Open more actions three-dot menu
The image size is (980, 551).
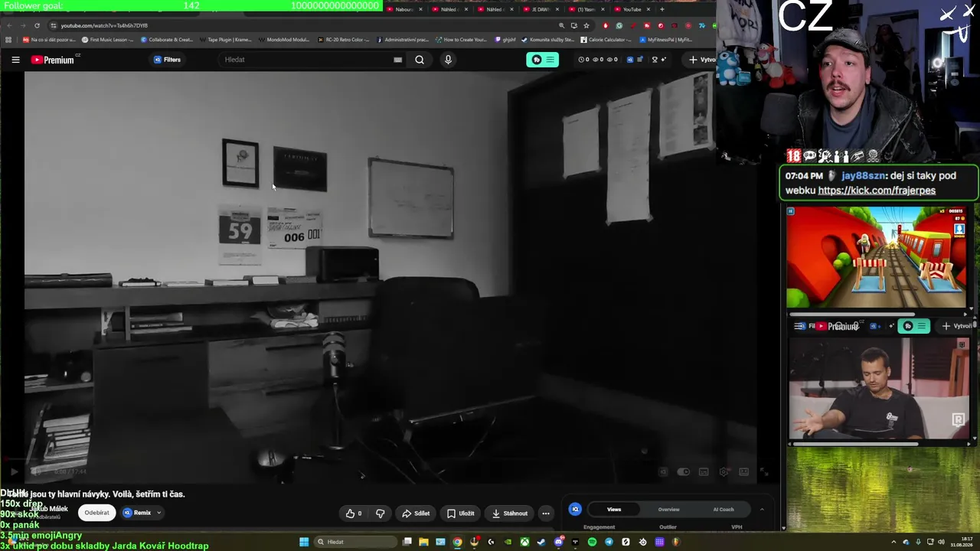coord(545,514)
